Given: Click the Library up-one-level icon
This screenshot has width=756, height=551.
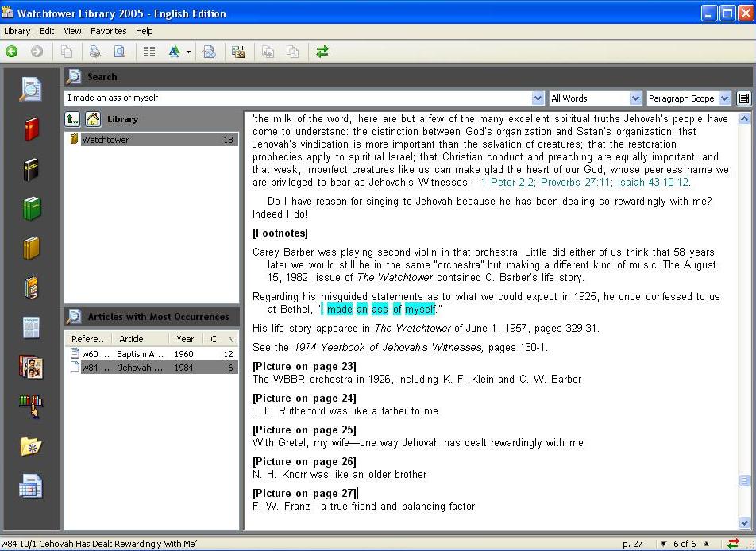Looking at the screenshot, I should tap(72, 119).
